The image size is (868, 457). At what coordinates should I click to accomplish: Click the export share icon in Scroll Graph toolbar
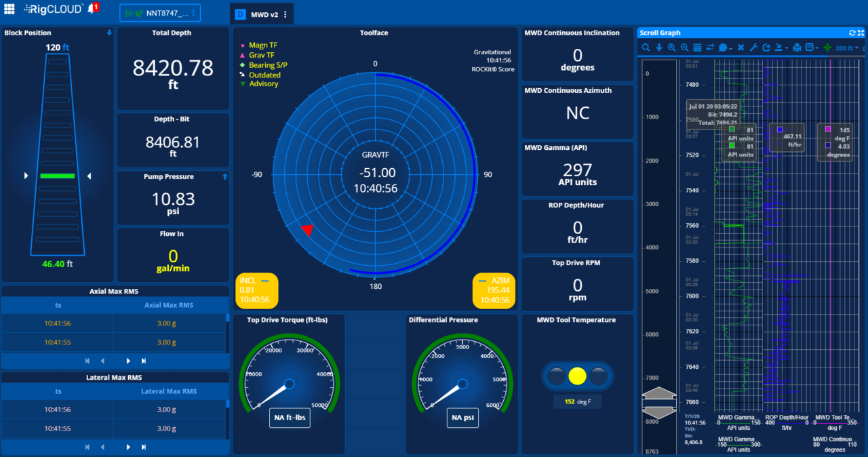767,47
